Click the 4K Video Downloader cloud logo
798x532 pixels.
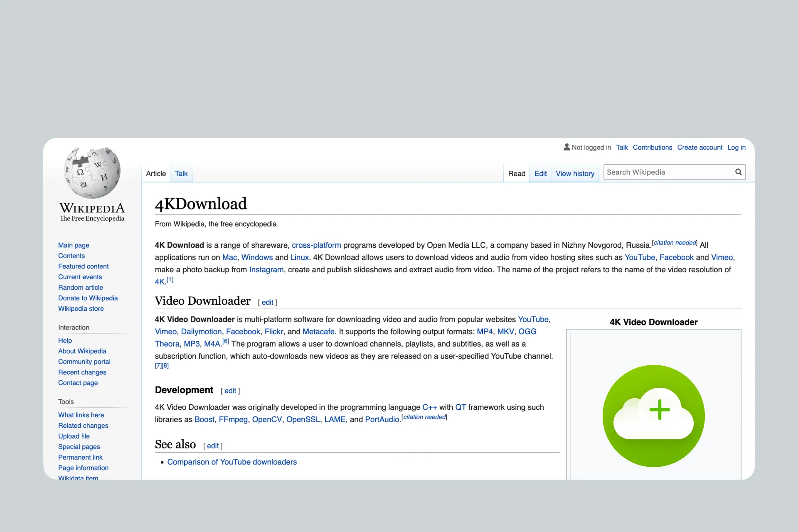pyautogui.click(x=653, y=416)
